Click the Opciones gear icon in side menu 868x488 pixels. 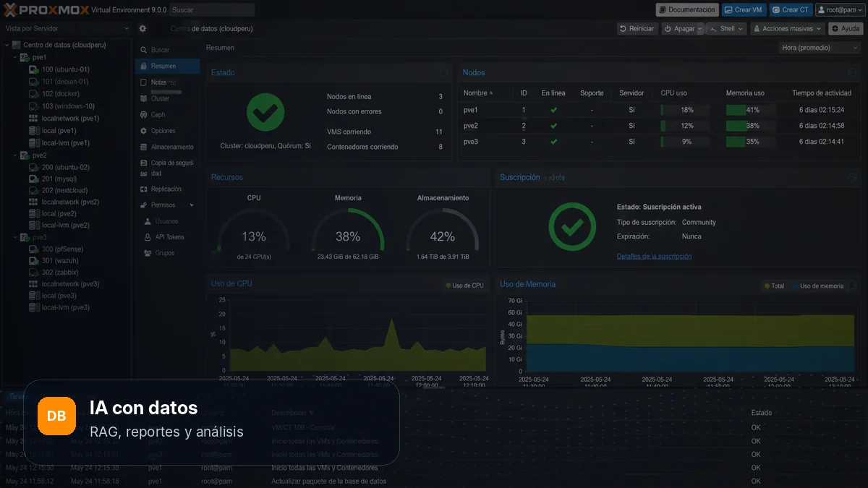pos(143,131)
